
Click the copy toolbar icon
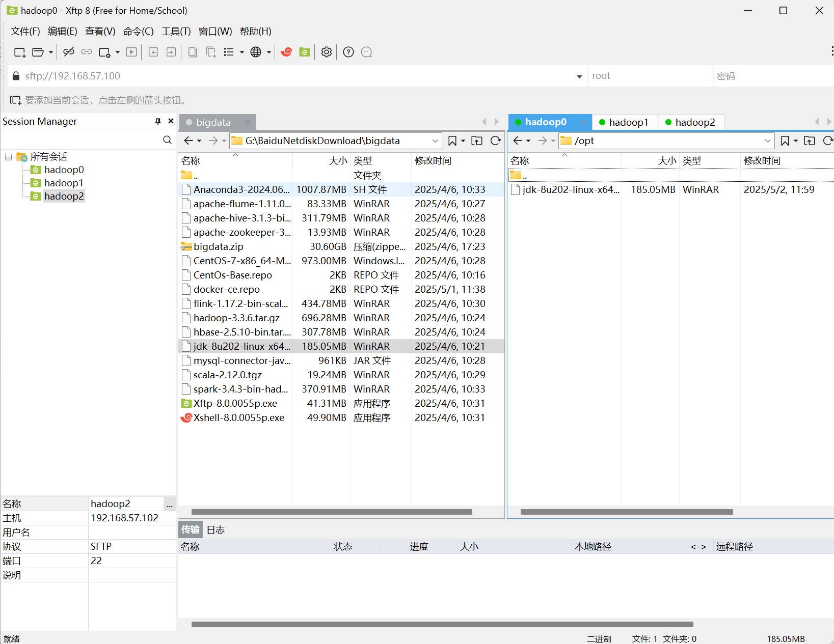(193, 52)
